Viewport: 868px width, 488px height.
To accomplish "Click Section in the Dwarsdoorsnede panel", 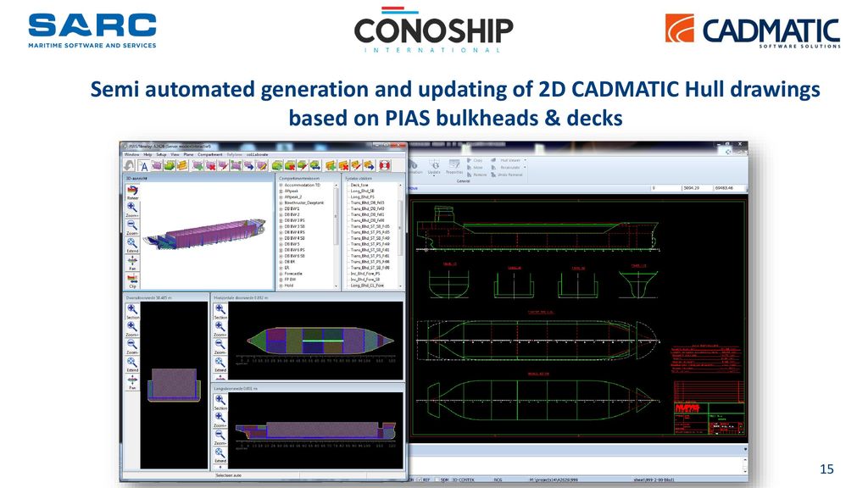I will (132, 312).
